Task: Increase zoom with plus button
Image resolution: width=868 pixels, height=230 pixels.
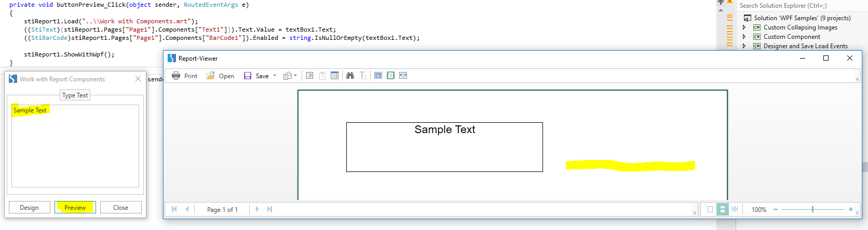Action: pyautogui.click(x=851, y=209)
